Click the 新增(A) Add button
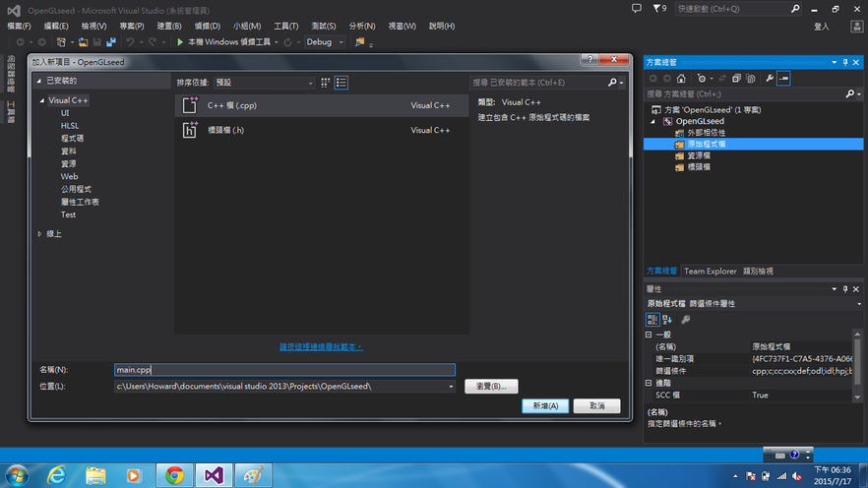868x488 pixels. tap(545, 406)
